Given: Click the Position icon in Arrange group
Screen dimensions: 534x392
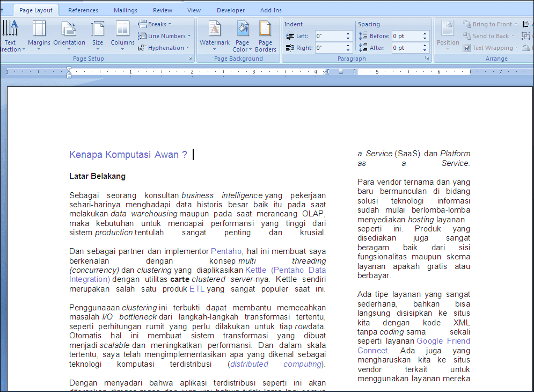Looking at the screenshot, I should (x=447, y=33).
